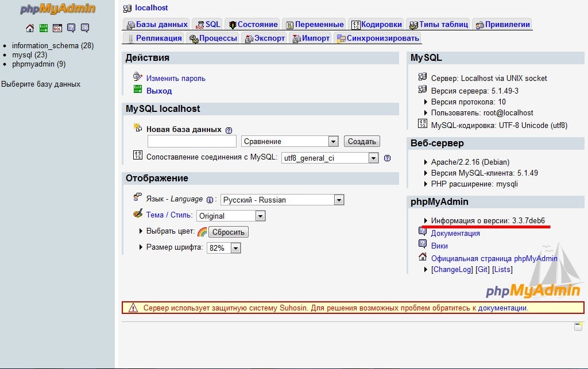
Task: Open the Кодировки tab
Action: [376, 24]
